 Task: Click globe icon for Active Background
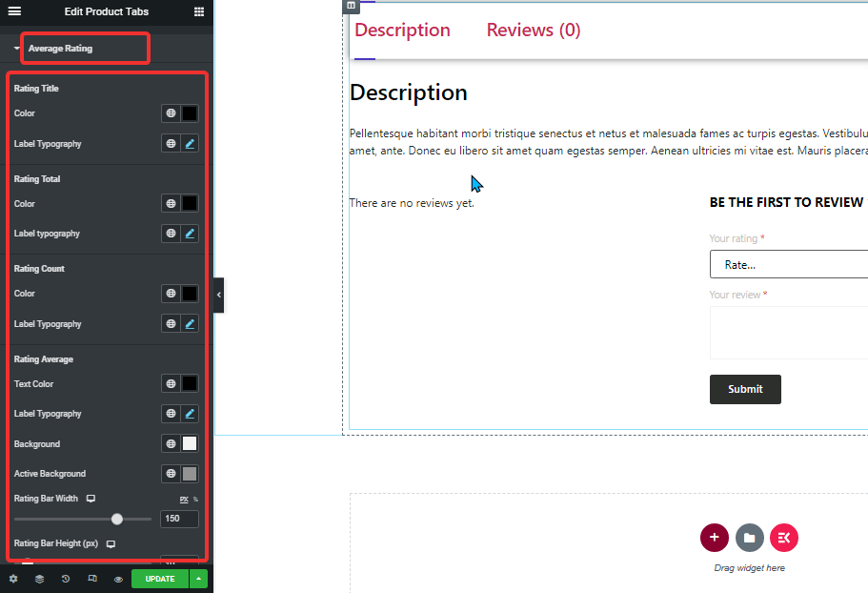[x=172, y=474]
